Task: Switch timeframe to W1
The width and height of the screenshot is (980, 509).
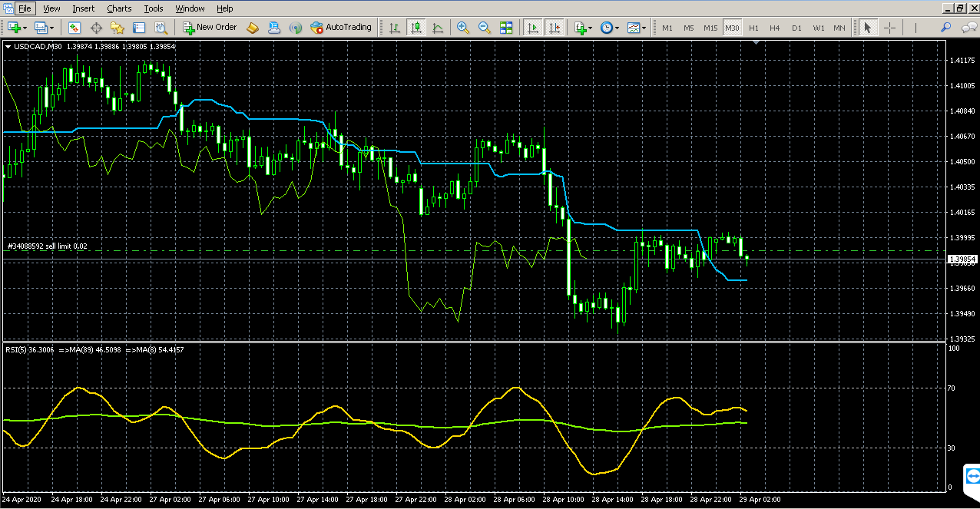Action: (819, 28)
